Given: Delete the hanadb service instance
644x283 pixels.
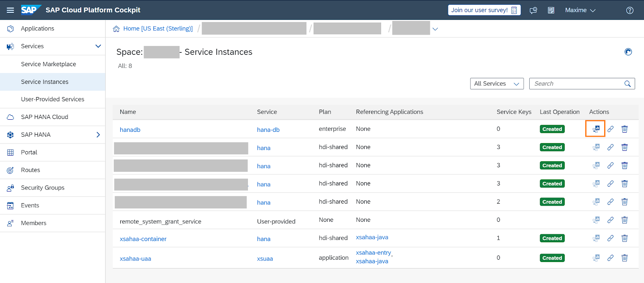Looking at the screenshot, I should click(x=625, y=129).
